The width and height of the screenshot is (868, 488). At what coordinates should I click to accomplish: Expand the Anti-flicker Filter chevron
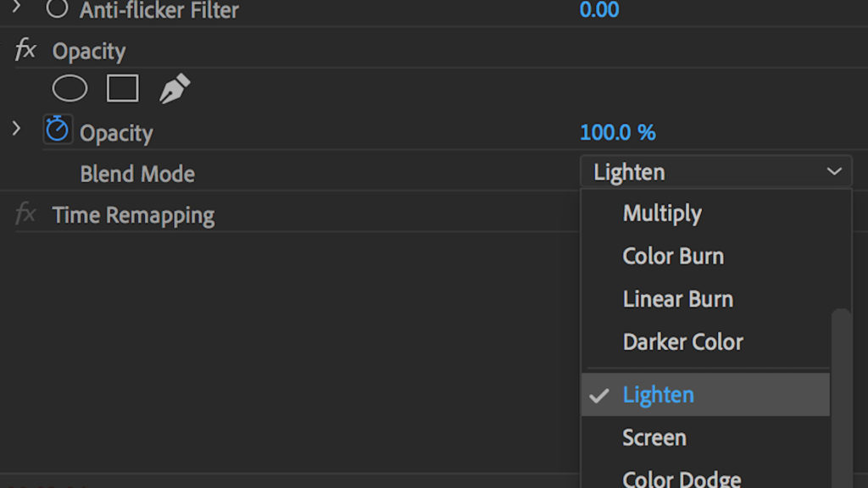pos(16,8)
